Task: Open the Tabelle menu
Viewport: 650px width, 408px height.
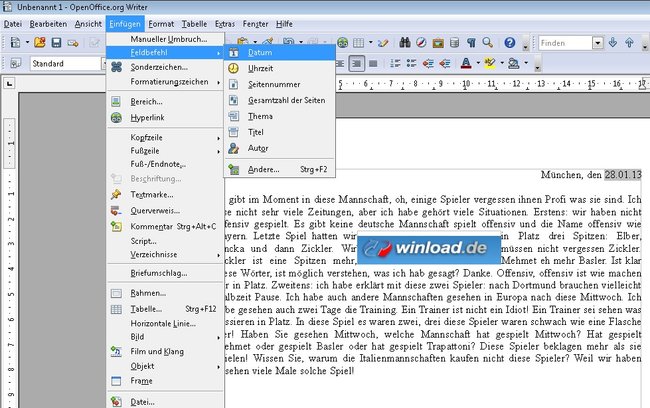Action: (x=194, y=24)
